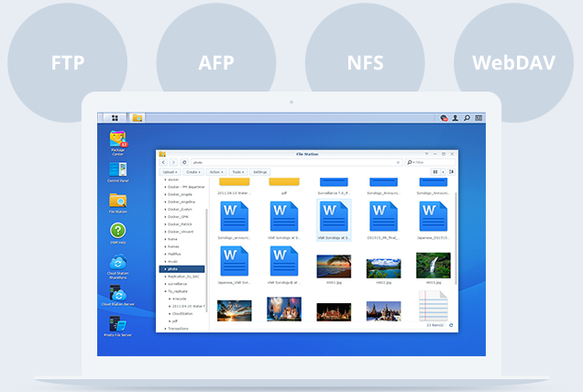Open the filter search options dropdown
This screenshot has height=392, width=583.
(411, 162)
